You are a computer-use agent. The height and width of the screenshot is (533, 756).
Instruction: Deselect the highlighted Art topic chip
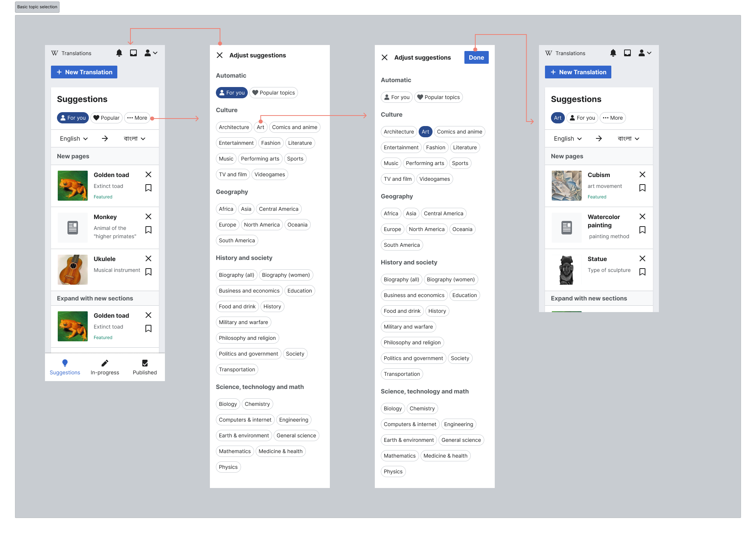[x=425, y=132]
